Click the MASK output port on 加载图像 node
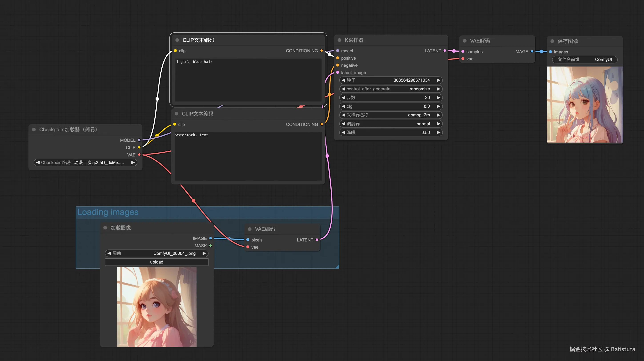 211,246
